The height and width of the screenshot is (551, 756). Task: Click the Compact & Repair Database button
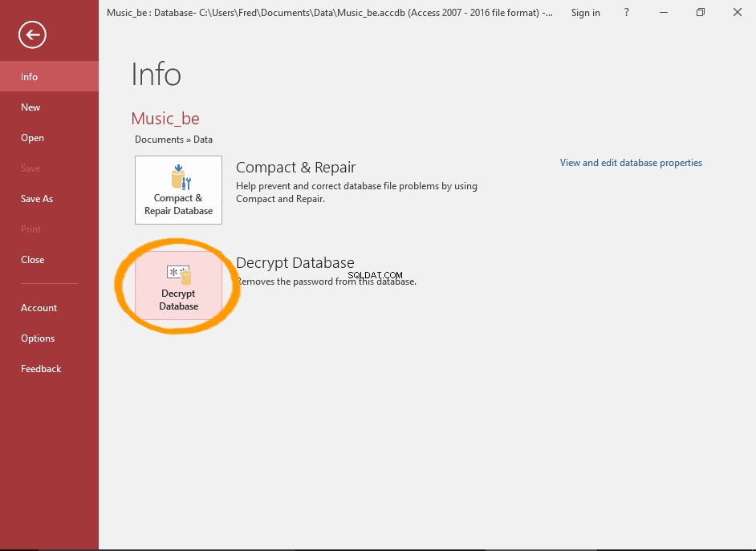point(178,190)
